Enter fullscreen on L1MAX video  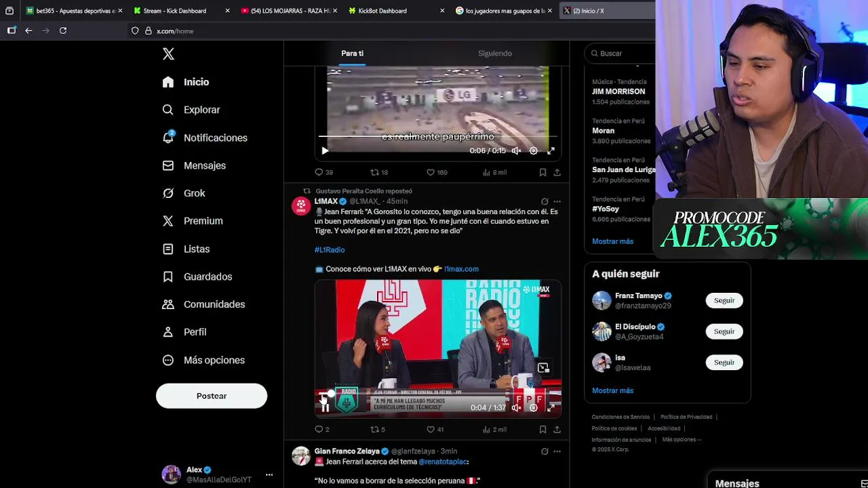[551, 407]
